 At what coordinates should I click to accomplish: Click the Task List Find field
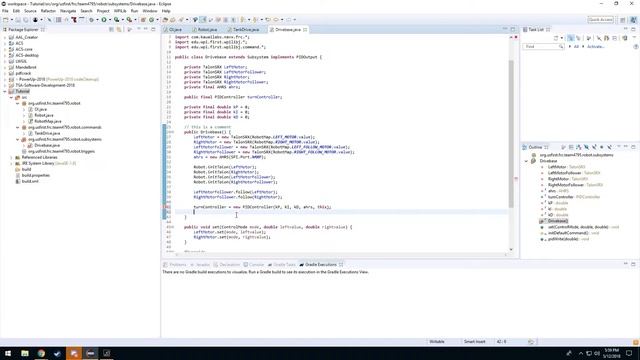(x=542, y=47)
